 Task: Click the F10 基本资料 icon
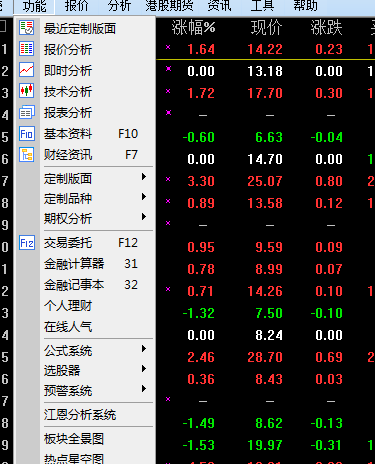pyautogui.click(x=26, y=134)
